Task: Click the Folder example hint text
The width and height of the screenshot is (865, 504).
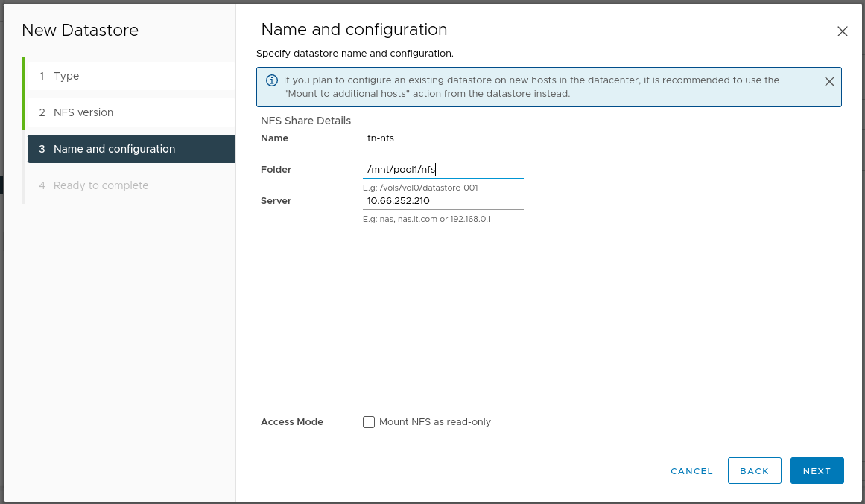Action: (420, 188)
